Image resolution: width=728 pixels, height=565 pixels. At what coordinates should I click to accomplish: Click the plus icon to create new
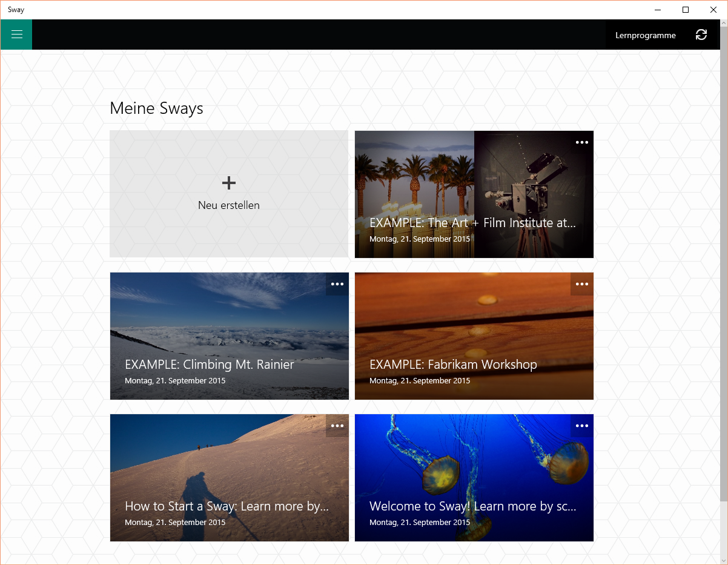[229, 182]
